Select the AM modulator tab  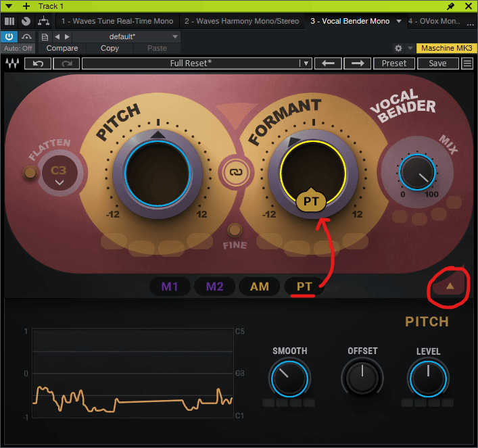[x=260, y=287]
